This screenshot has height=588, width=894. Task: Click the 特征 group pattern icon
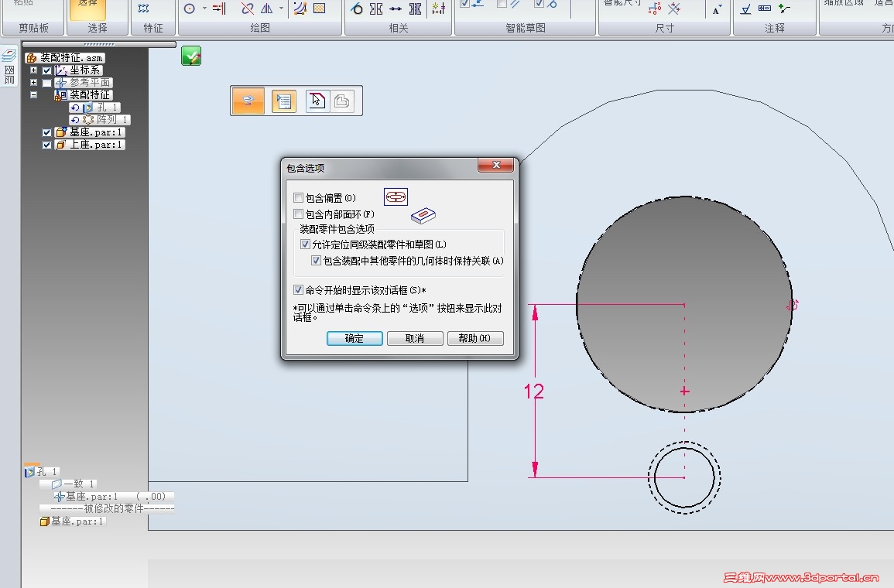pos(143,9)
